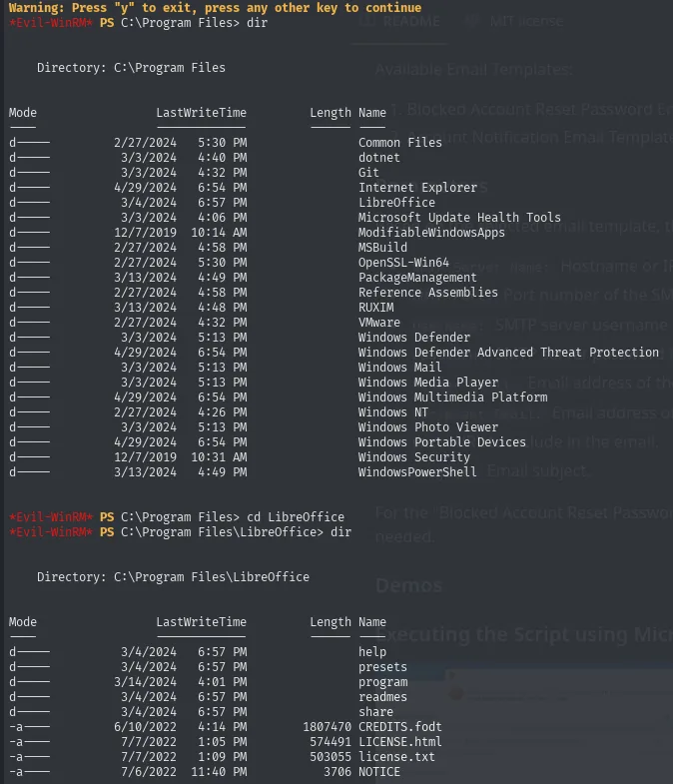The height and width of the screenshot is (784, 673).
Task: Select 'Windows Multimedia Platform' entry
Action: (452, 397)
